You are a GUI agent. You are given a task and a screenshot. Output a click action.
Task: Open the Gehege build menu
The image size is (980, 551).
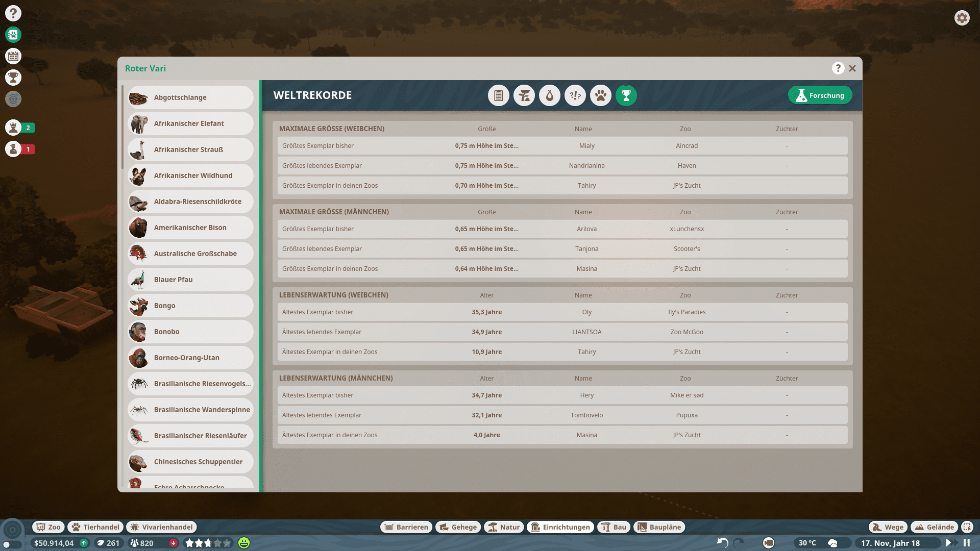click(458, 527)
